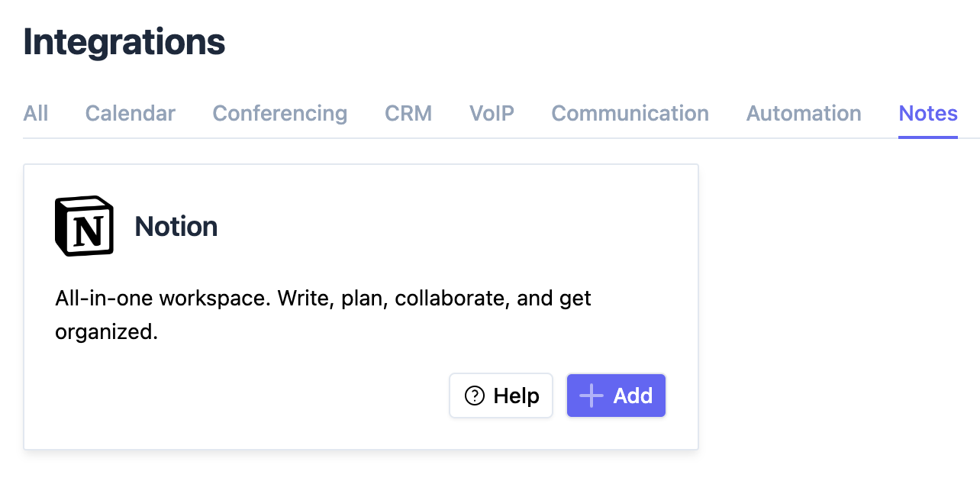Select the Conferencing tab
Screen dimensions: 980x478
[x=280, y=114]
